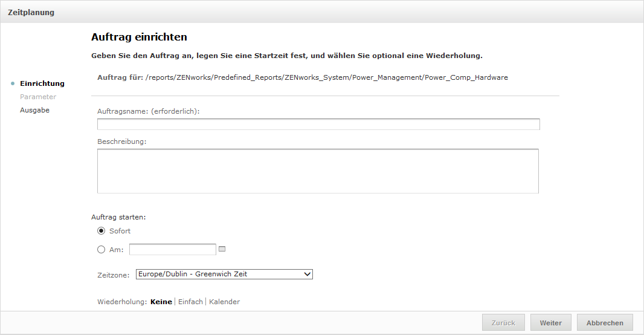The width and height of the screenshot is (644, 335).
Task: Open the Einrichtung step in sidebar
Action: tap(42, 83)
